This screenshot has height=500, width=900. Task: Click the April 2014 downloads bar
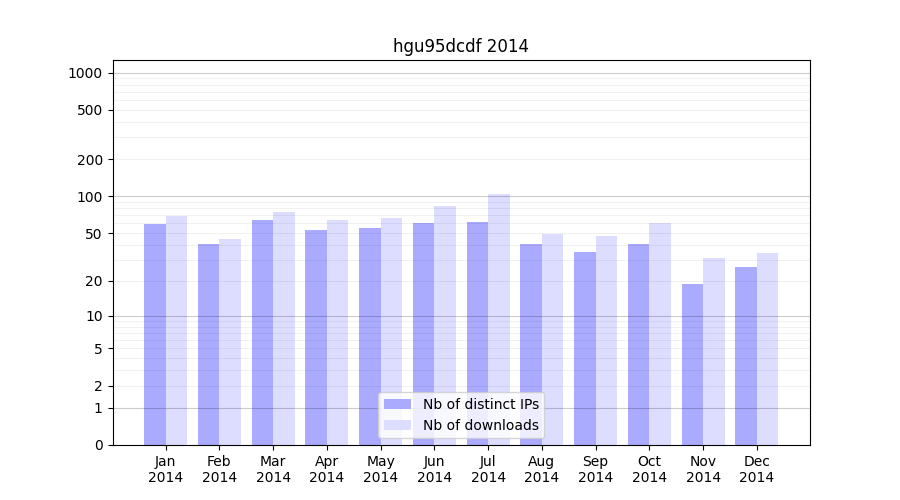338,333
